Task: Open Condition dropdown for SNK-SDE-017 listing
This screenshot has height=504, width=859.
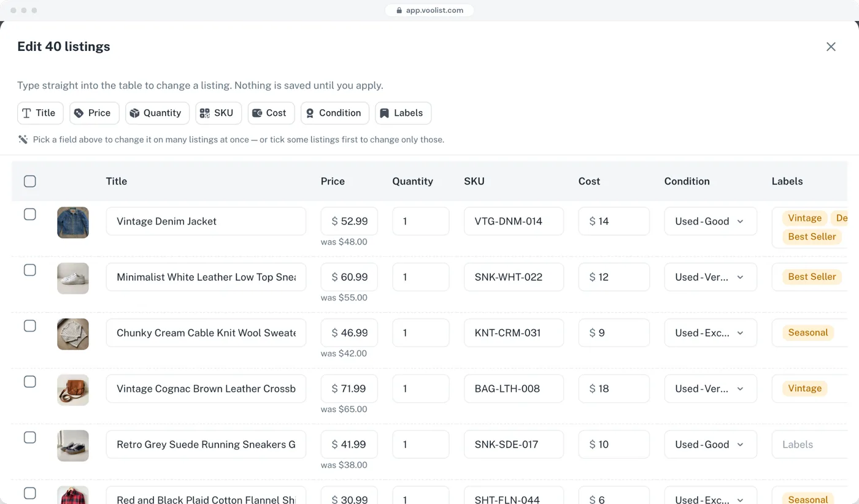Action: coord(711,445)
